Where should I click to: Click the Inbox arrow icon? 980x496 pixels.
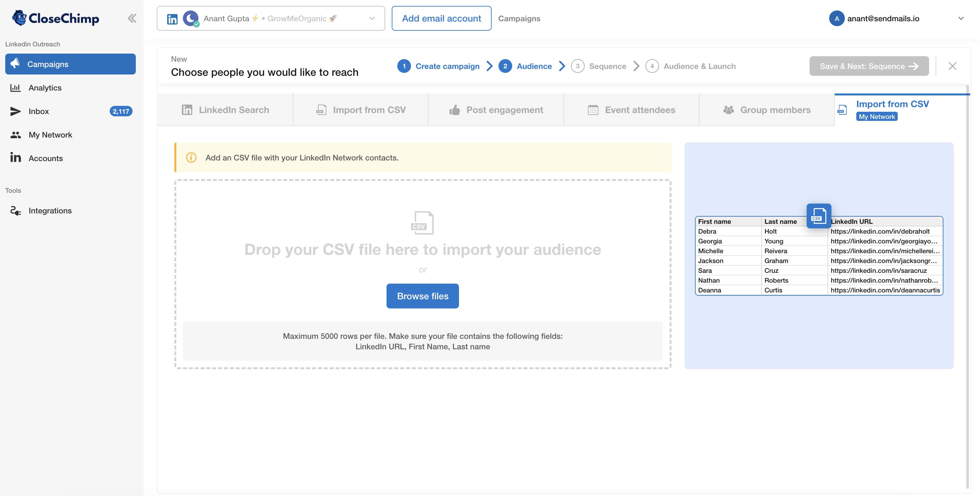(x=15, y=111)
